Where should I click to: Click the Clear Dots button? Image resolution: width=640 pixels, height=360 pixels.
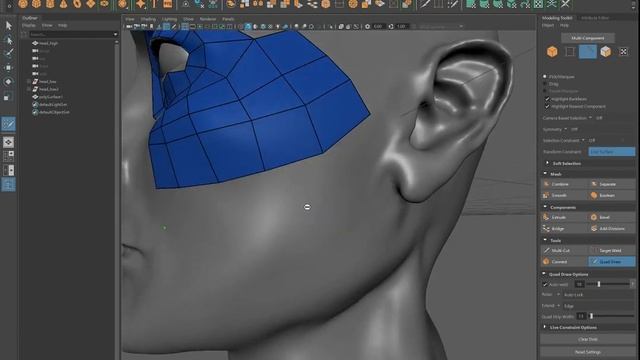click(x=588, y=339)
